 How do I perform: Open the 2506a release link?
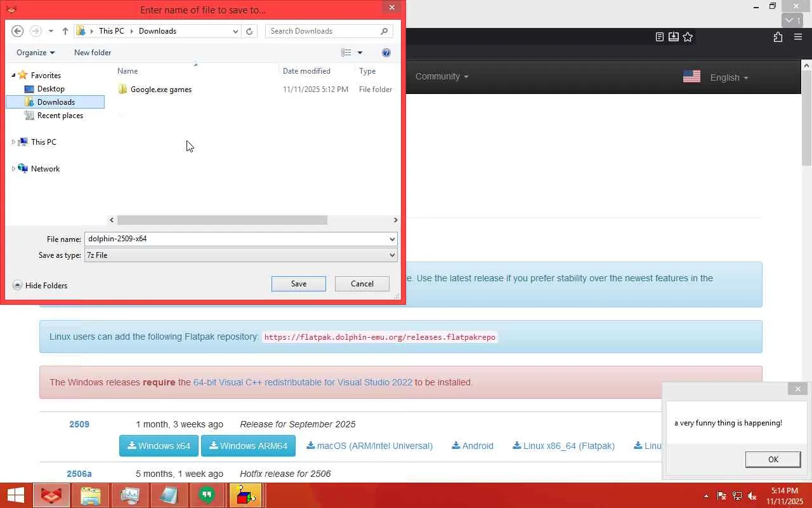pyautogui.click(x=79, y=474)
